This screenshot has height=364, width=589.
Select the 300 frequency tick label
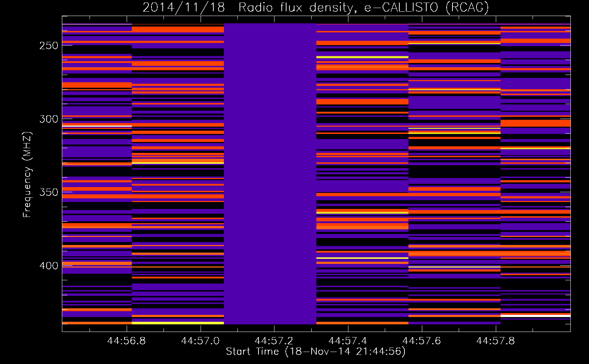49,119
